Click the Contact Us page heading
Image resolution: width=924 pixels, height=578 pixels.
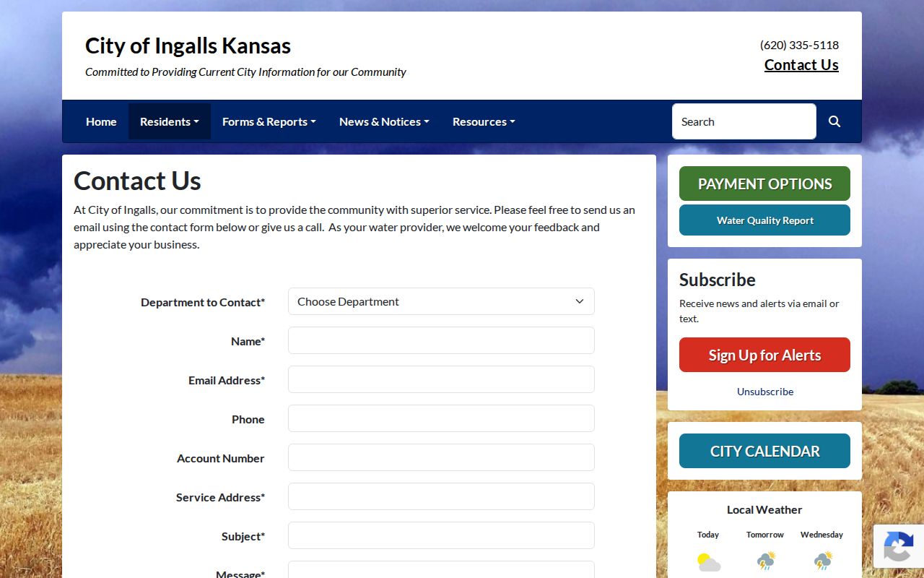(x=137, y=181)
